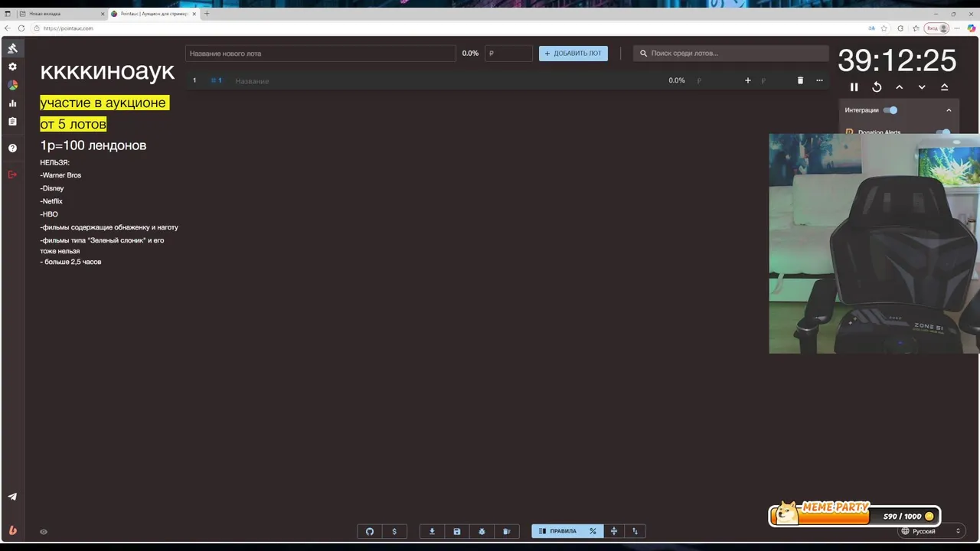Open the colorful wheel icon in sidebar
The image size is (980, 551).
[x=12, y=85]
